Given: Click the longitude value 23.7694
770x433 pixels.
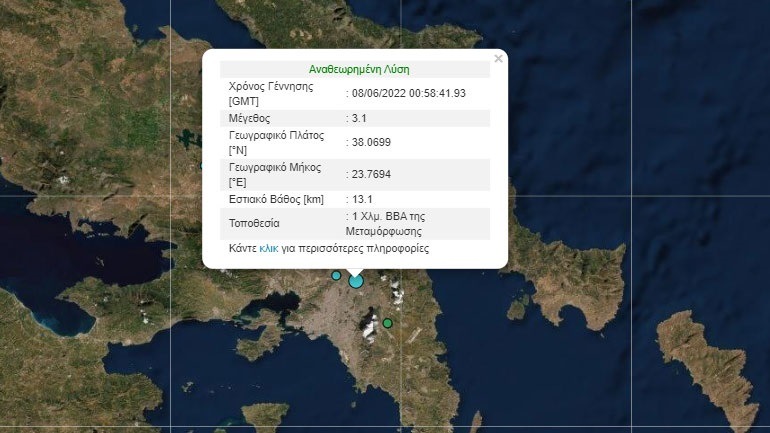Looking at the screenshot, I should tap(371, 174).
